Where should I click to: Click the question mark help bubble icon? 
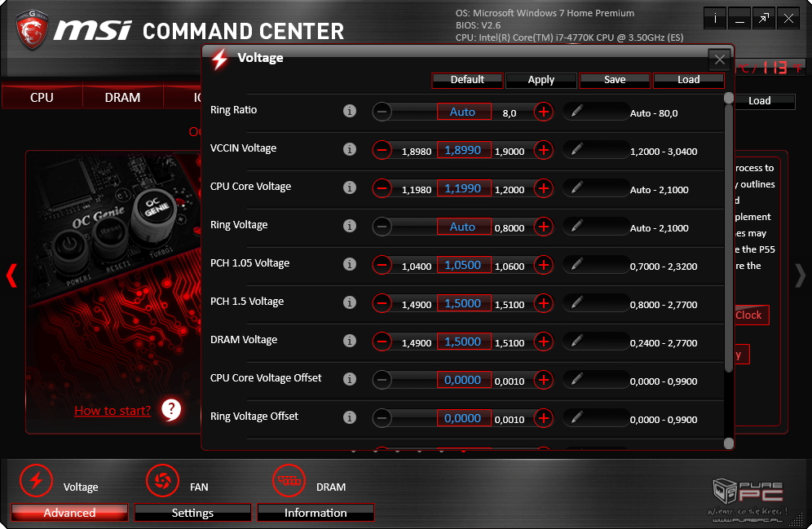tap(171, 410)
